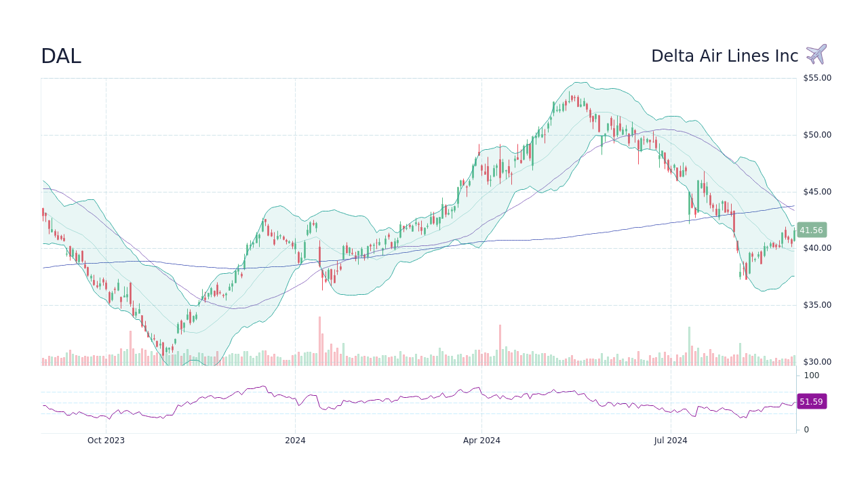The image size is (868, 488).
Task: Click the 100 label on RSI axis
Action: tap(812, 375)
